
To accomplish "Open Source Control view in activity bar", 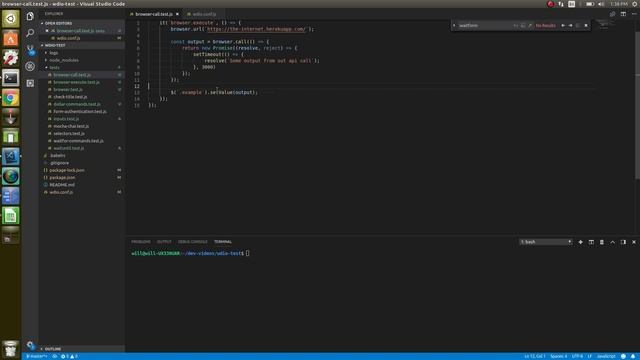I will [30, 50].
